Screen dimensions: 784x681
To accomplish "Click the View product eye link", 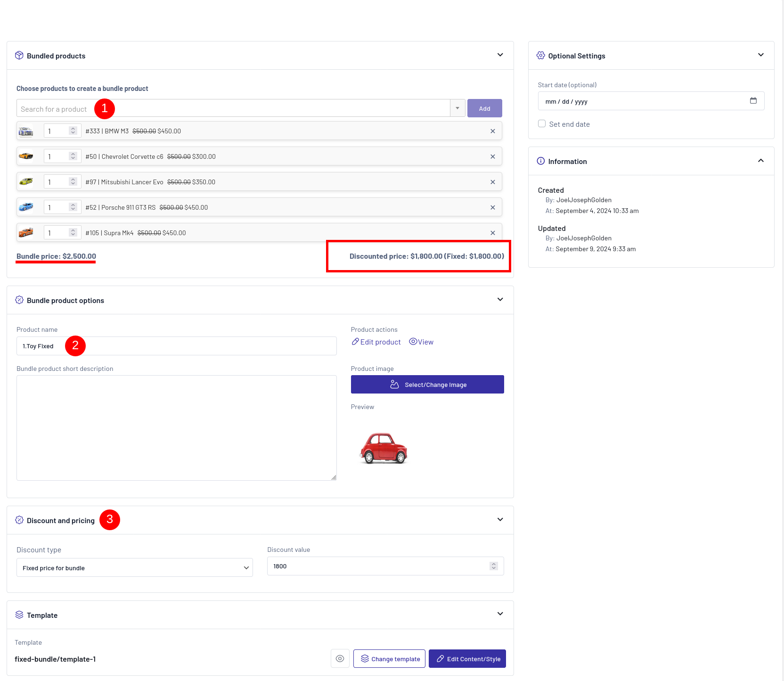I will pos(421,342).
